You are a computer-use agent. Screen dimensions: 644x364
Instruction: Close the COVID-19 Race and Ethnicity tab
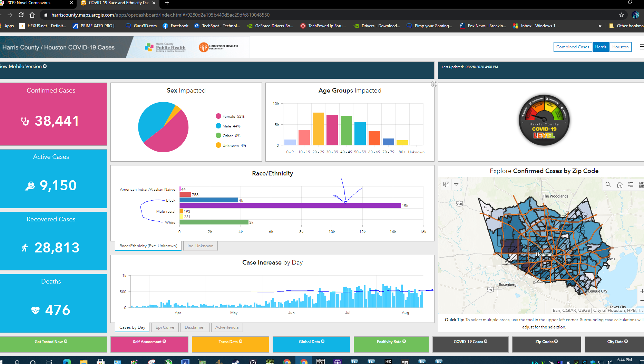[x=154, y=3]
